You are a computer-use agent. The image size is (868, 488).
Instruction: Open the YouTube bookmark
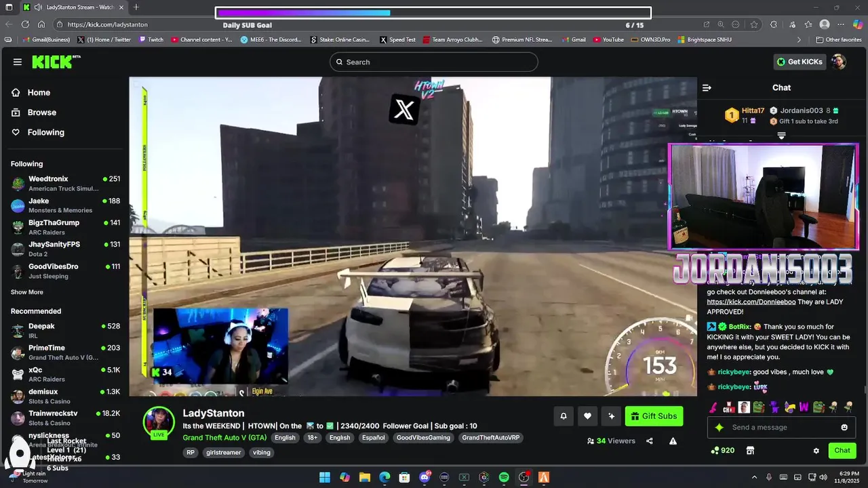pyautogui.click(x=608, y=40)
